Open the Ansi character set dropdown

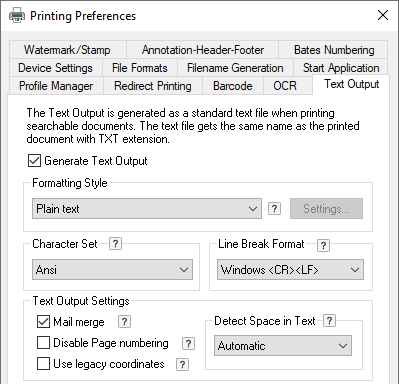tap(112, 270)
